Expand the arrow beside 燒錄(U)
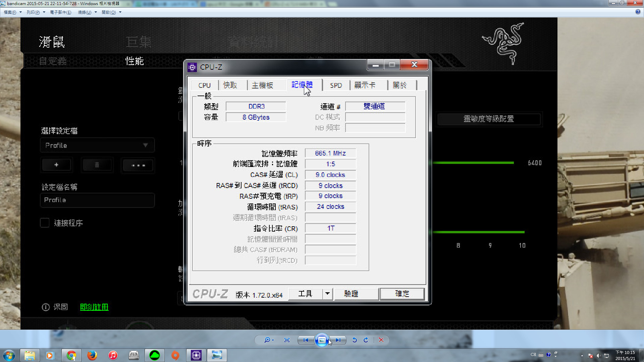Image resolution: width=644 pixels, height=362 pixels. 96,12
